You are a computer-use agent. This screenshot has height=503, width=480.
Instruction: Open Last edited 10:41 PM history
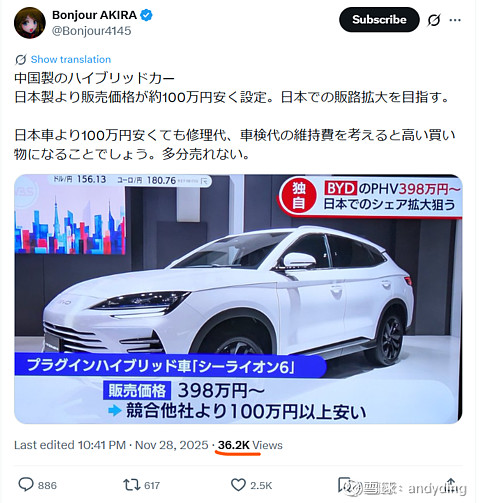pos(70,445)
